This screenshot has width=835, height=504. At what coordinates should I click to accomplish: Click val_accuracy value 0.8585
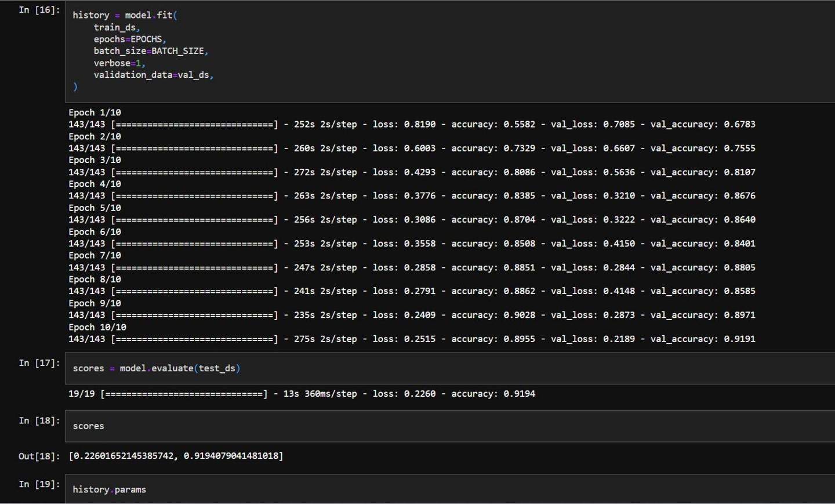[x=739, y=291]
